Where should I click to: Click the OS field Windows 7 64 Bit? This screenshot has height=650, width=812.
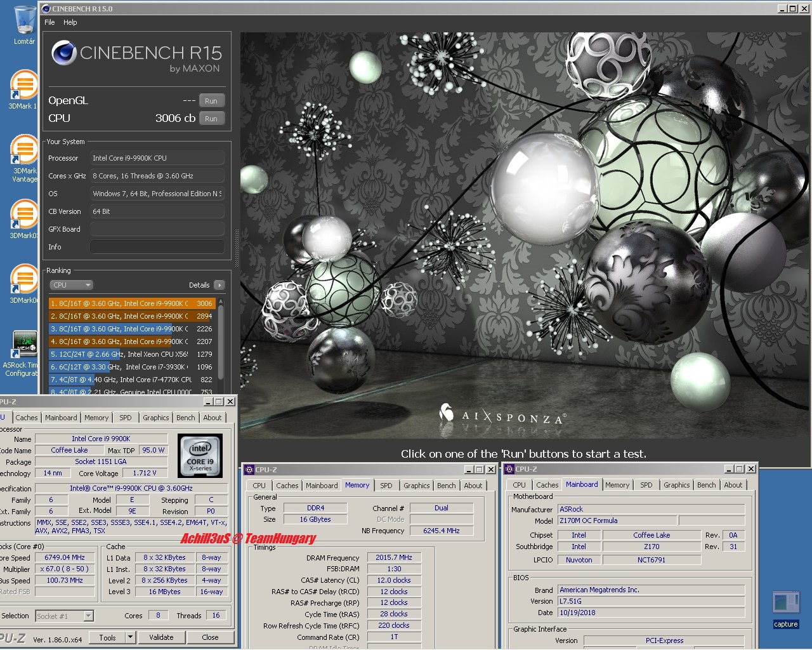point(157,194)
